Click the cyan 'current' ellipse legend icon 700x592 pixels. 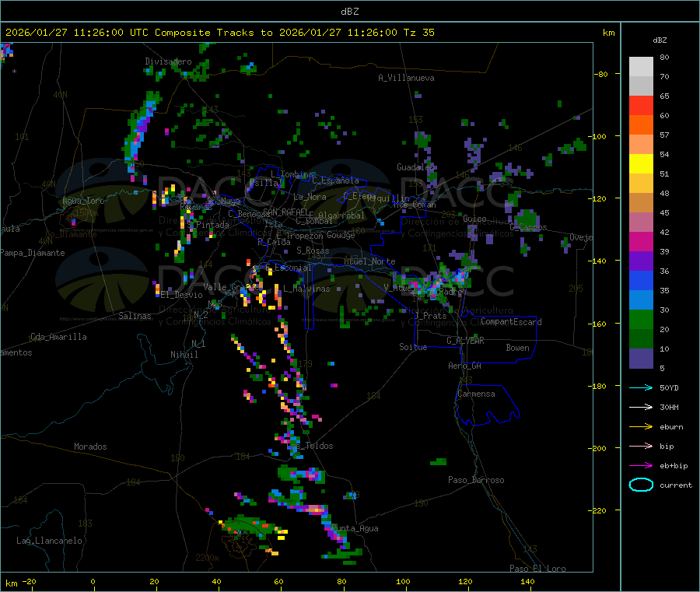click(x=641, y=485)
